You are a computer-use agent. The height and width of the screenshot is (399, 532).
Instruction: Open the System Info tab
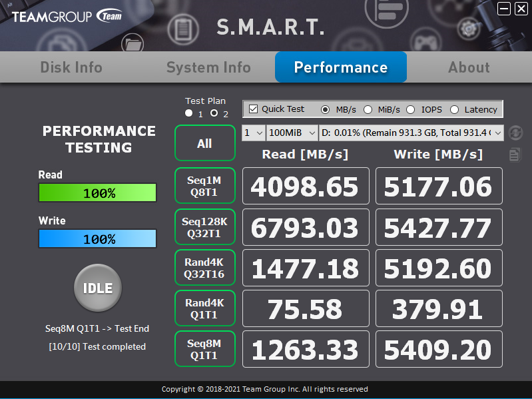coord(208,67)
